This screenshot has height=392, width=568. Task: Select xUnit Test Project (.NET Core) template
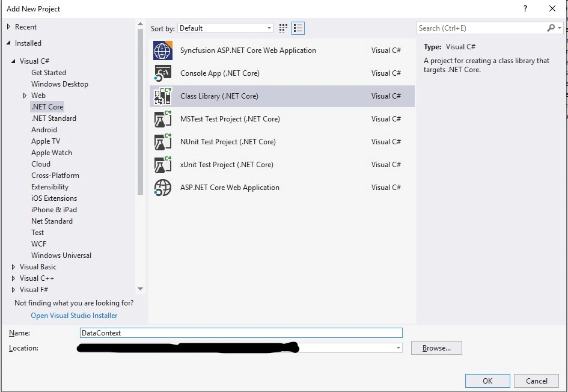tap(282, 165)
